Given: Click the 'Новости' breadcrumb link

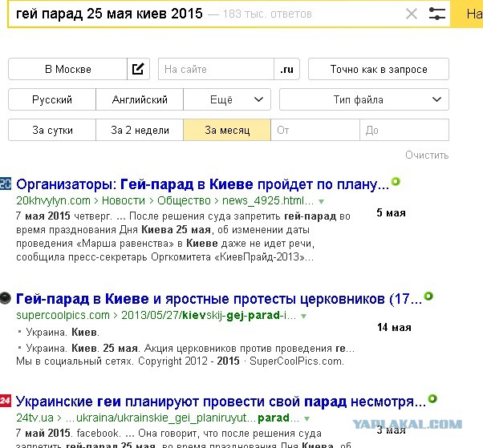Looking at the screenshot, I should (x=124, y=200).
